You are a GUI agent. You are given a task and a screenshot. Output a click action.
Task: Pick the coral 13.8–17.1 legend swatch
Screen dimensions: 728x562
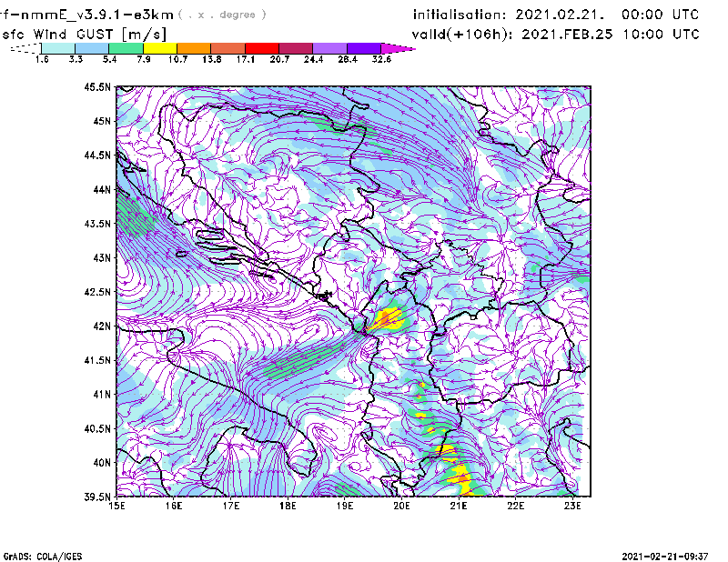(x=228, y=48)
